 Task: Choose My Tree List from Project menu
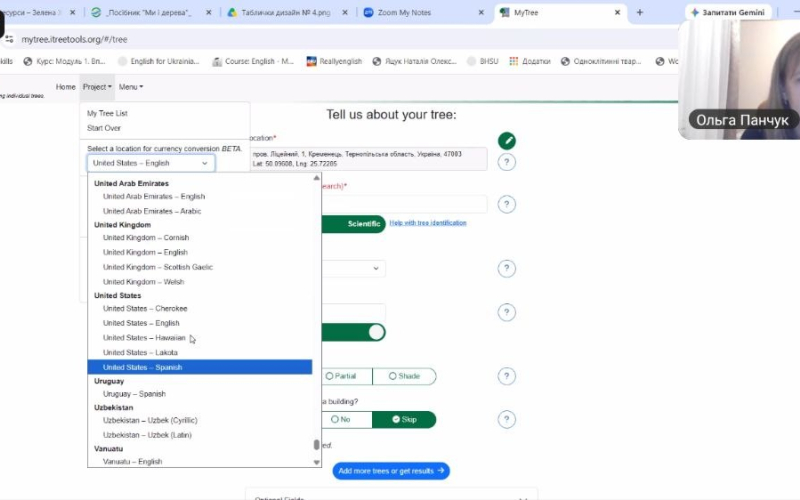(107, 113)
